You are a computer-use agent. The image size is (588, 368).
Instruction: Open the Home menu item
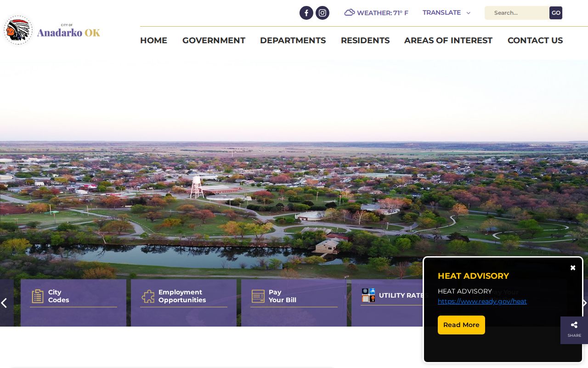point(153,40)
